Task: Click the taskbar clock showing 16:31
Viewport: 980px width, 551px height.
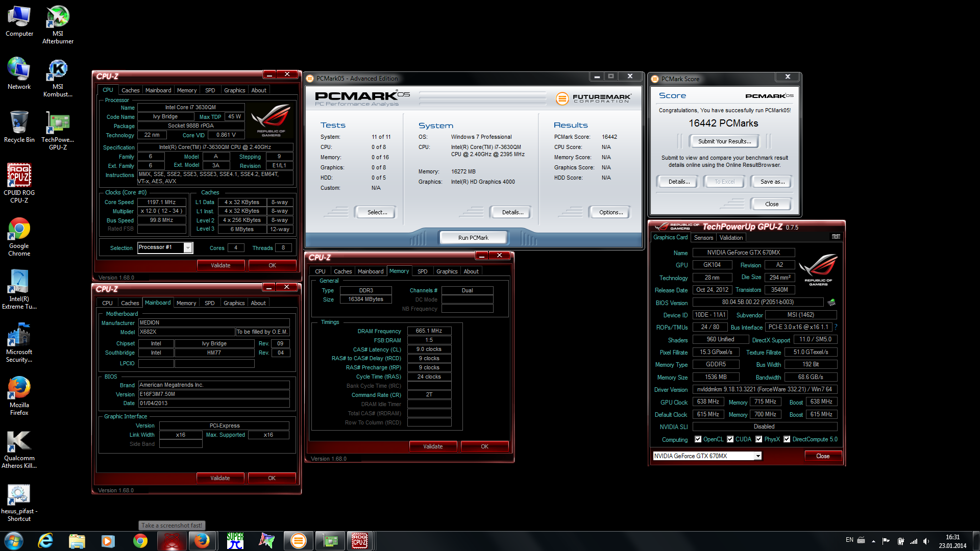Action: pos(952,541)
